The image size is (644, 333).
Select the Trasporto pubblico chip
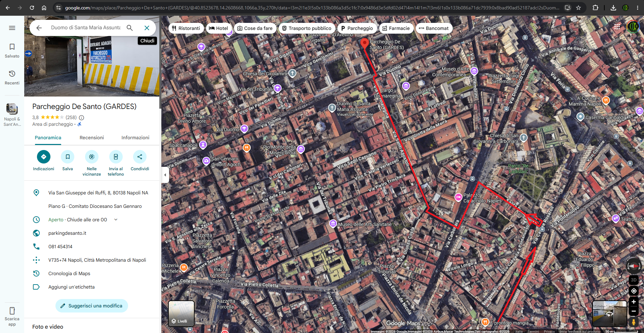pyautogui.click(x=307, y=28)
